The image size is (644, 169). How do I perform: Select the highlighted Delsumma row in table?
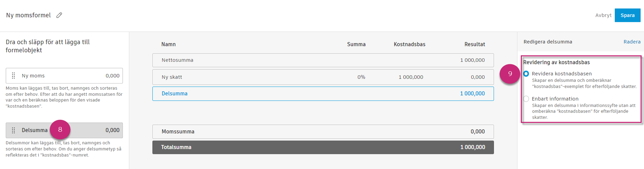(323, 94)
